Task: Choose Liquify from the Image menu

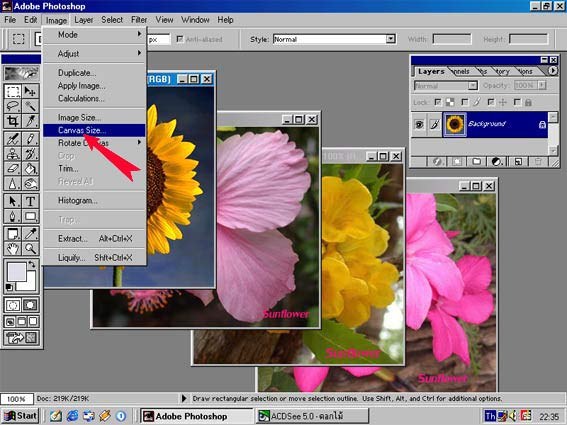Action: 94,258
